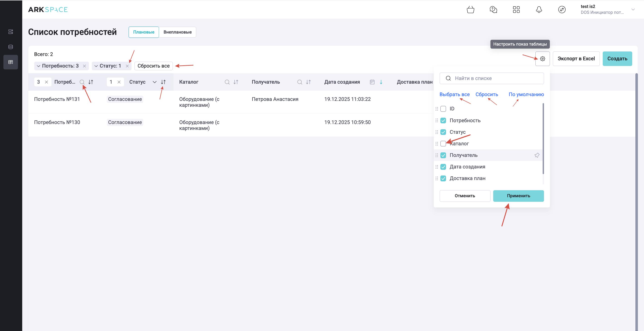Pin the Получатель column
The width and height of the screenshot is (644, 331).
click(x=537, y=155)
